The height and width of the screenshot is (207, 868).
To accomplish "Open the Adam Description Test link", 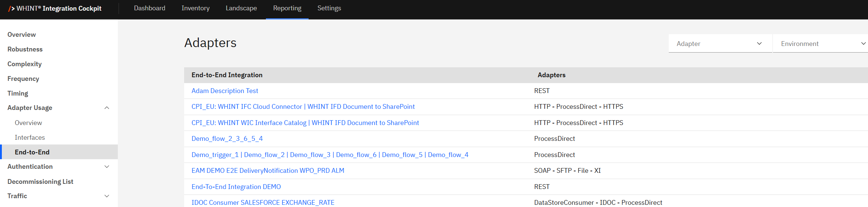I will click(225, 91).
